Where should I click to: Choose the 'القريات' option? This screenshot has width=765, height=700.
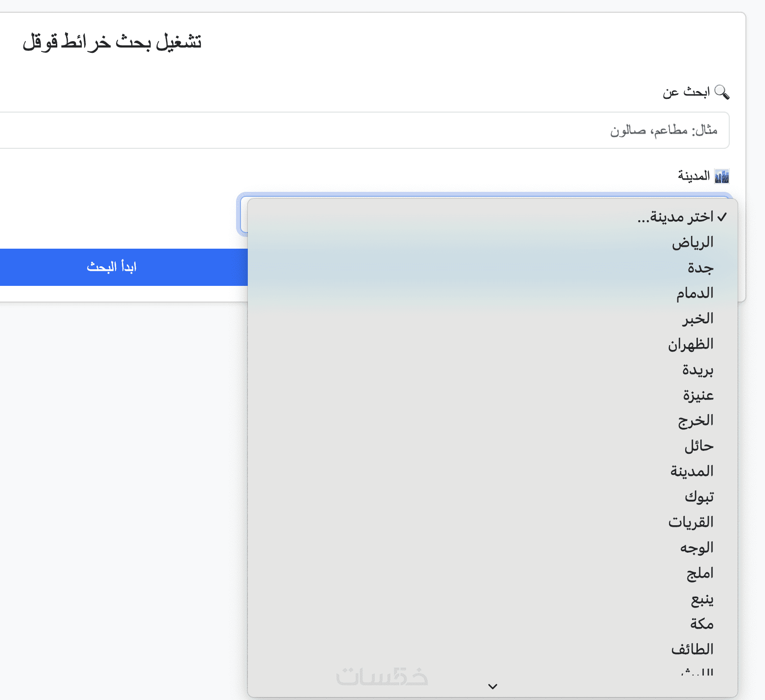click(x=691, y=522)
